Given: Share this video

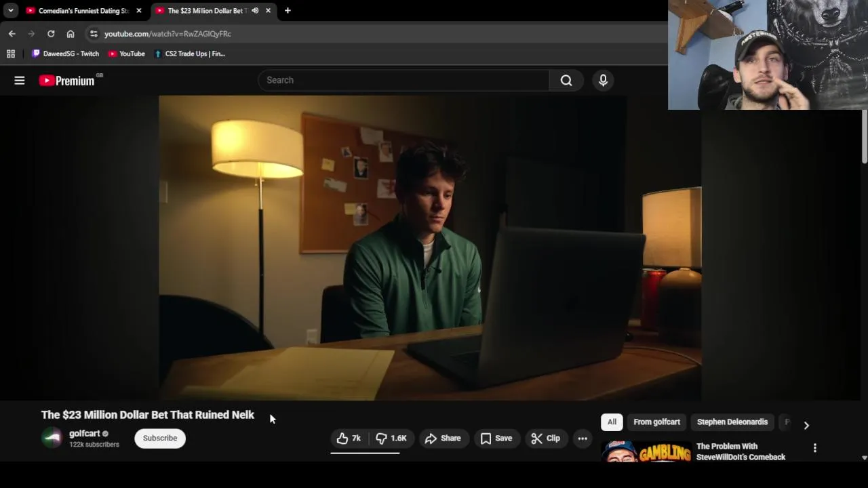Looking at the screenshot, I should (443, 438).
